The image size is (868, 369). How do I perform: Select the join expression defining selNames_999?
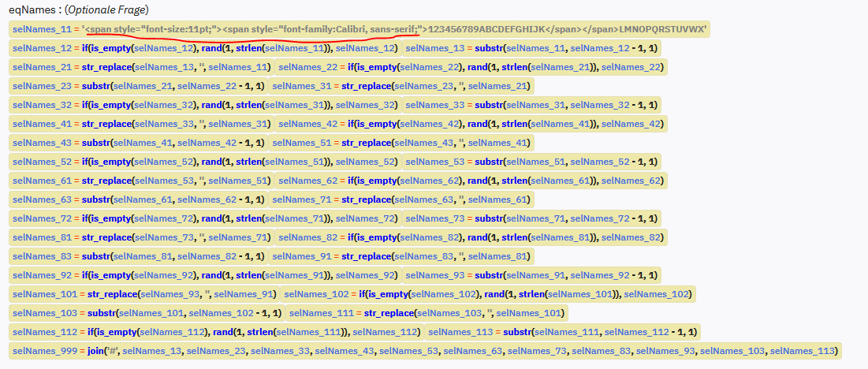(x=427, y=351)
